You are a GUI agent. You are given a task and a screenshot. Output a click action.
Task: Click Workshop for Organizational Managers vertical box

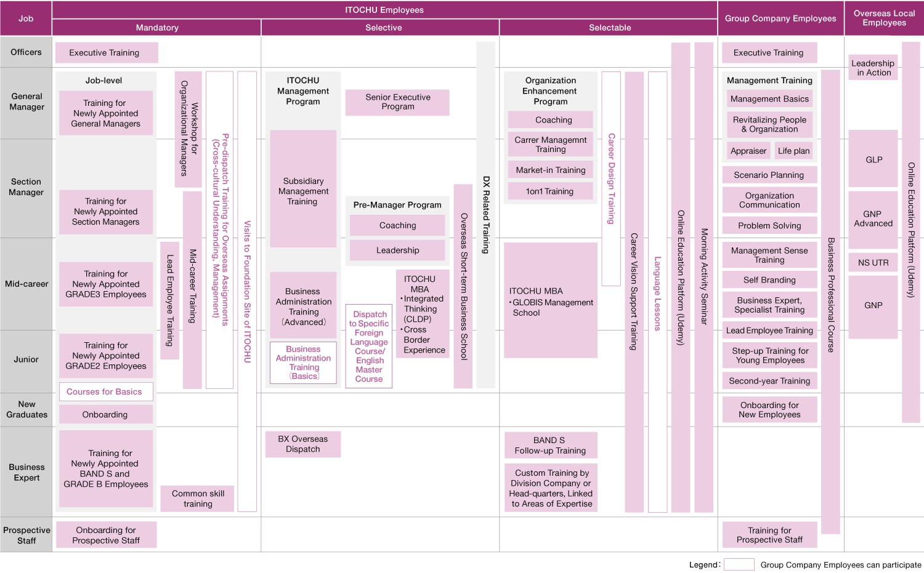point(188,129)
